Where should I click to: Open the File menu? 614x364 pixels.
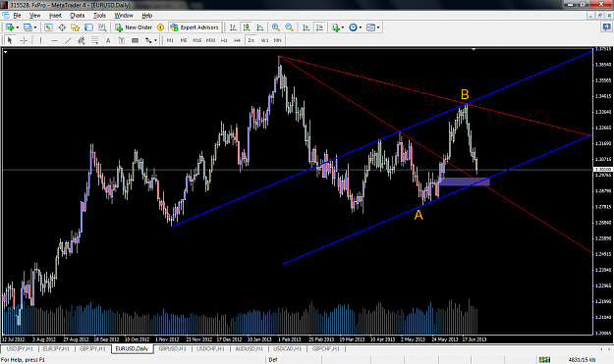[17, 16]
